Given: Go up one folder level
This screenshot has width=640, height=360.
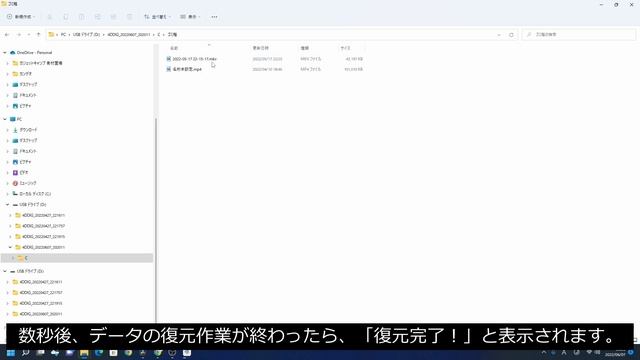Looking at the screenshot, I should coord(38,35).
